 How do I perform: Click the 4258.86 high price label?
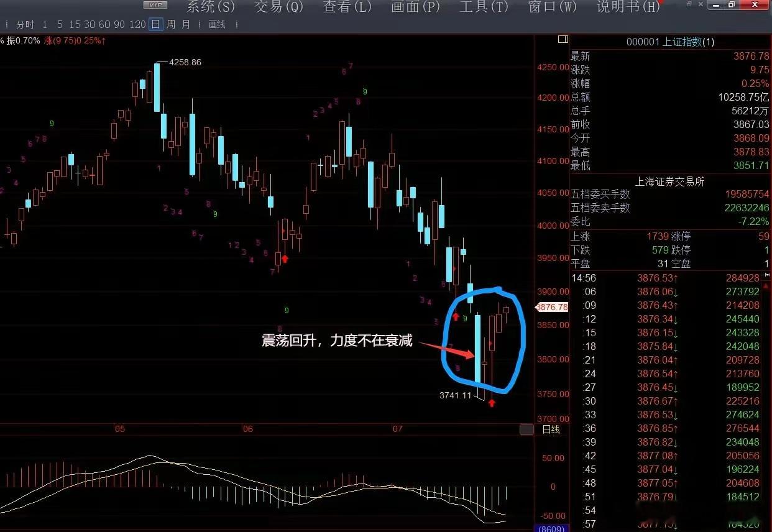coord(185,62)
